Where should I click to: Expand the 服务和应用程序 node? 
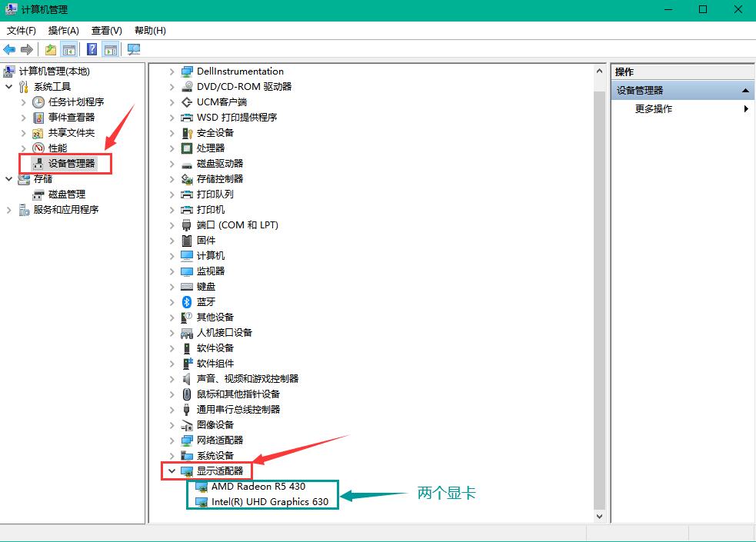[8, 210]
